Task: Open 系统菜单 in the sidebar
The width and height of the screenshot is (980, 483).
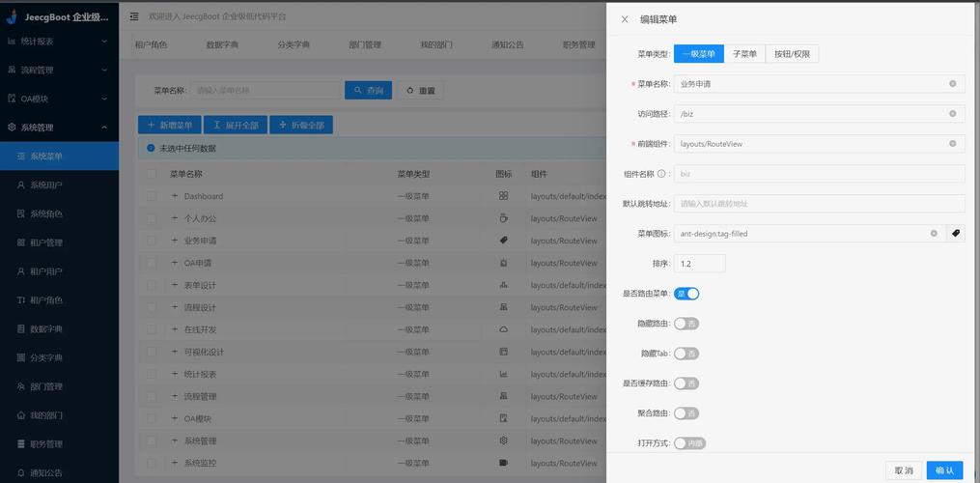Action: pyautogui.click(x=59, y=156)
